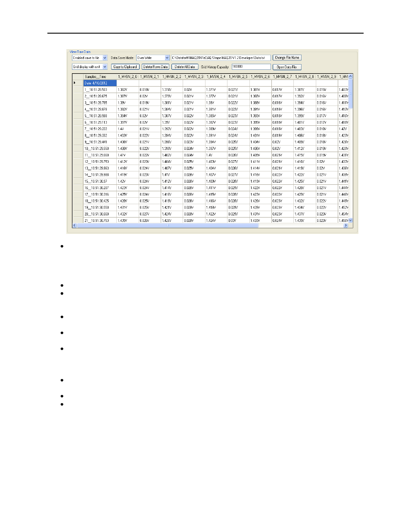Click the horizontal scrollbar left arrow
This screenshot has width=411, height=532.
pyautogui.click(x=75, y=225)
